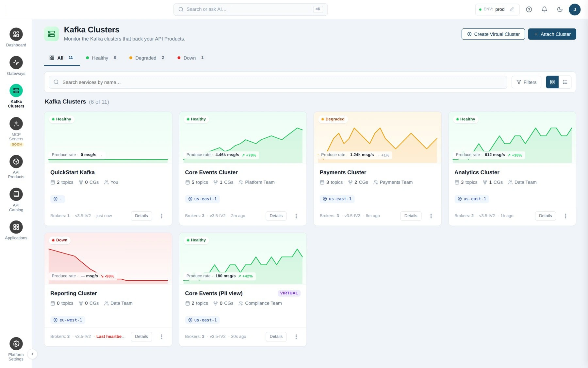The image size is (588, 368).
Task: Open the Gateways sidebar icon
Action: [x=16, y=62]
